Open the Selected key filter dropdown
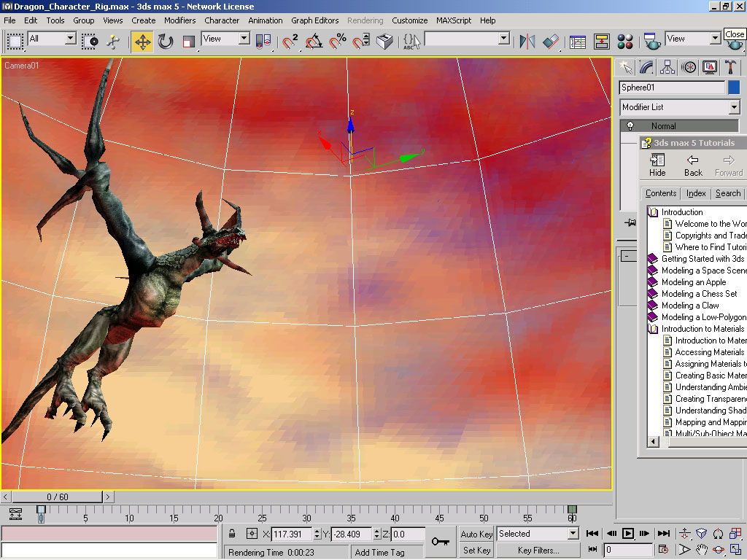This screenshot has height=560, width=747. pos(573,534)
